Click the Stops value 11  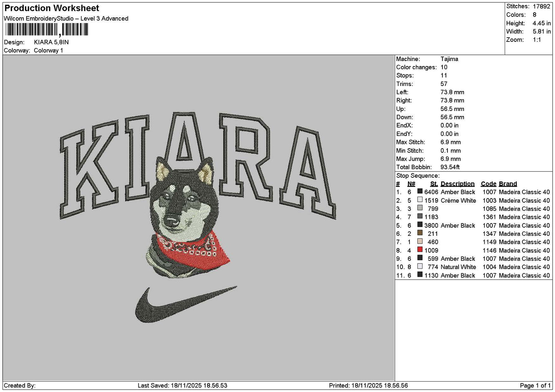point(444,75)
